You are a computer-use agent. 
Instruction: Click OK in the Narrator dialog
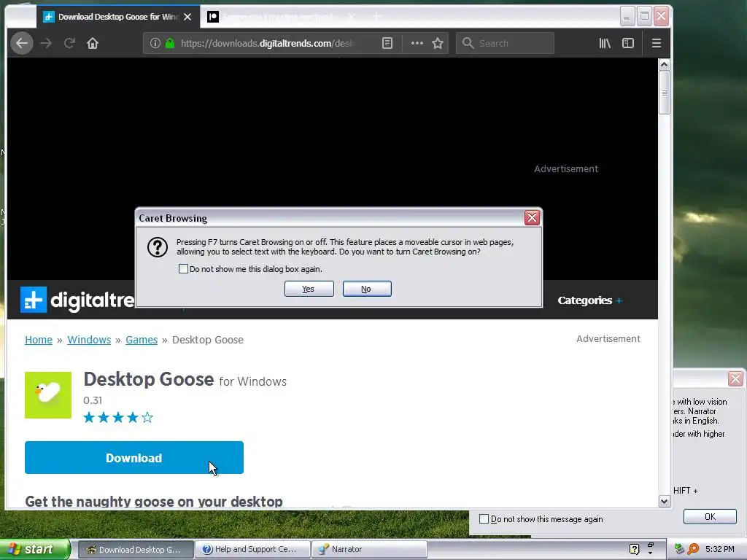[710, 517]
